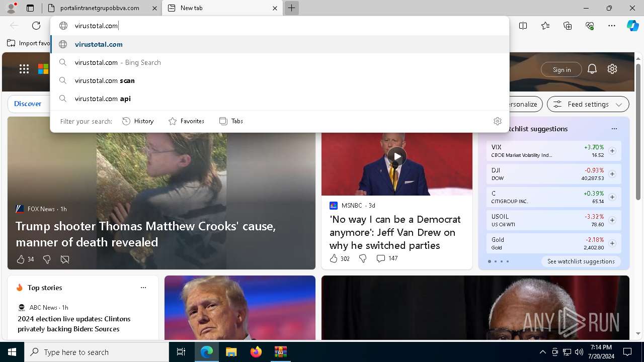The height and width of the screenshot is (362, 644).
Task: Launch Firefox from the taskbar
Action: pos(256,352)
